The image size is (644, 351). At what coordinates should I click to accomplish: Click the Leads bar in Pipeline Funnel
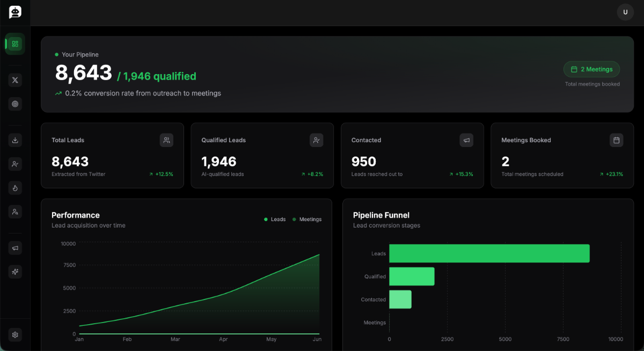click(489, 253)
